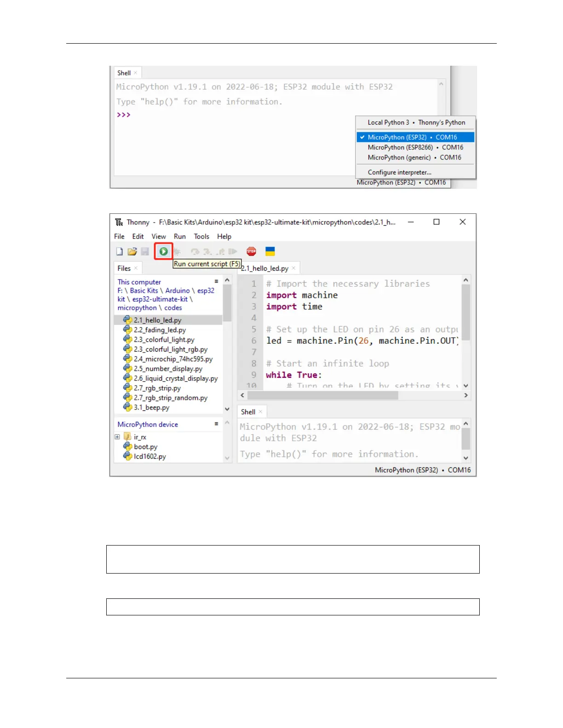The height and width of the screenshot is (728, 563).
Task: Click the Thonny logo in title bar
Action: [119, 222]
